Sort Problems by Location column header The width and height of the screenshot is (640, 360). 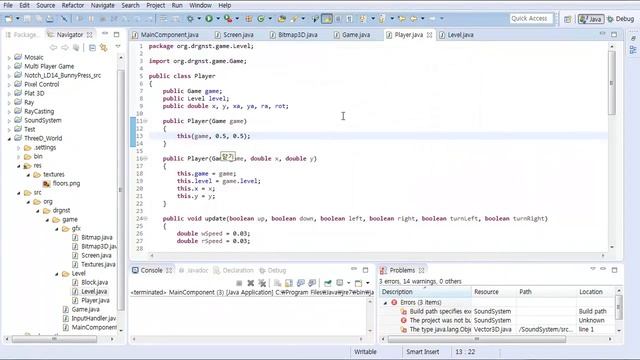596,292
